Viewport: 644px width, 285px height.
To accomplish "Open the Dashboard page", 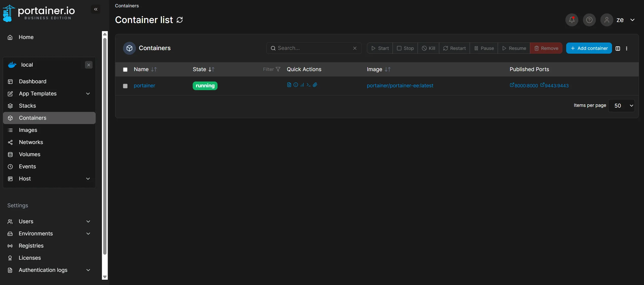I will pos(49,82).
